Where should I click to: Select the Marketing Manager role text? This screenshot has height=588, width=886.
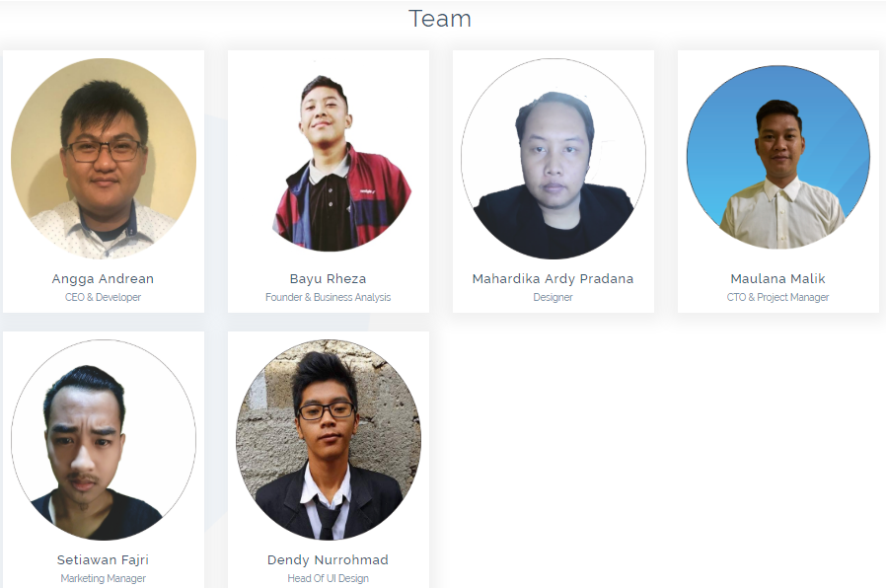(x=103, y=578)
